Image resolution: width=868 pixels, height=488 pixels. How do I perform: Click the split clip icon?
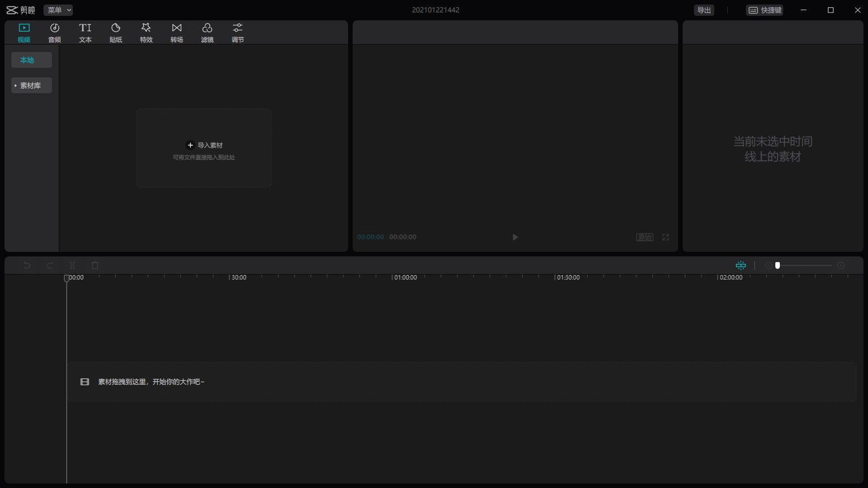tap(72, 265)
